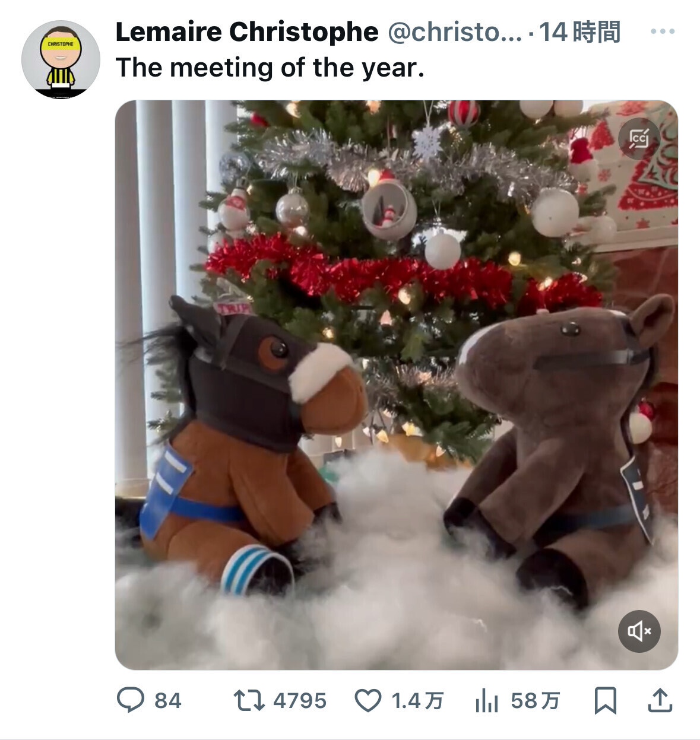Viewport: 700px width, 740px height.
Task: Share the tweet via upload arrow icon
Action: 659,701
